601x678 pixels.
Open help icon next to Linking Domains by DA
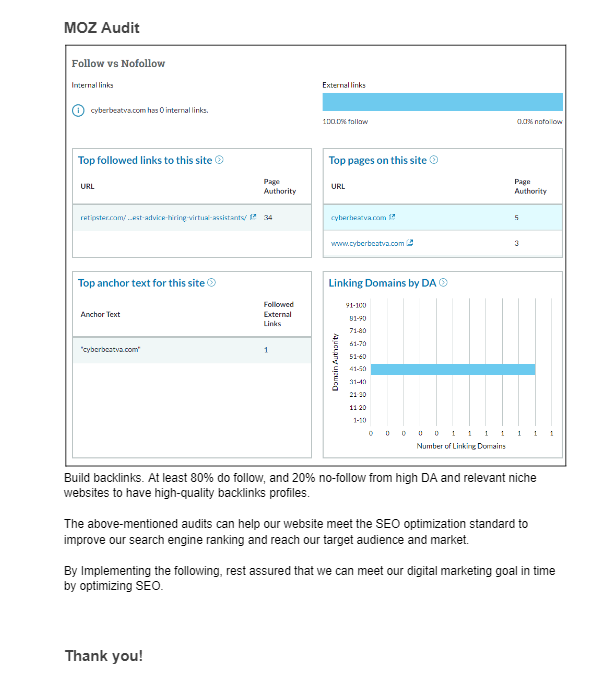tap(443, 283)
